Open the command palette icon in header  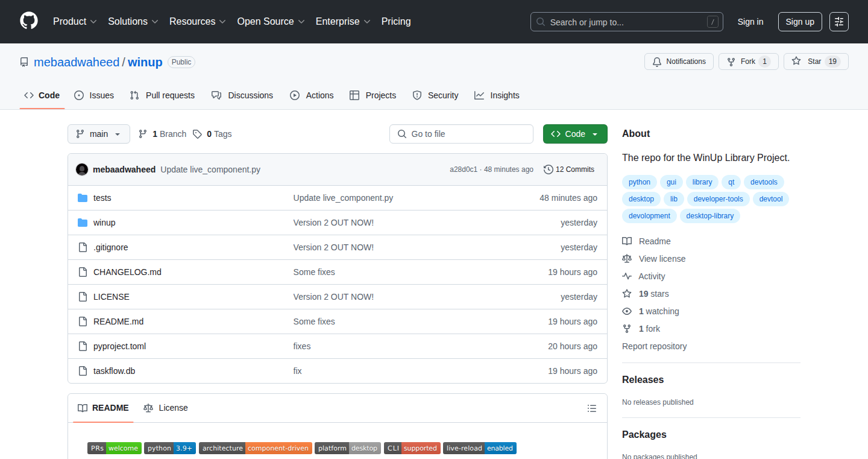point(839,22)
